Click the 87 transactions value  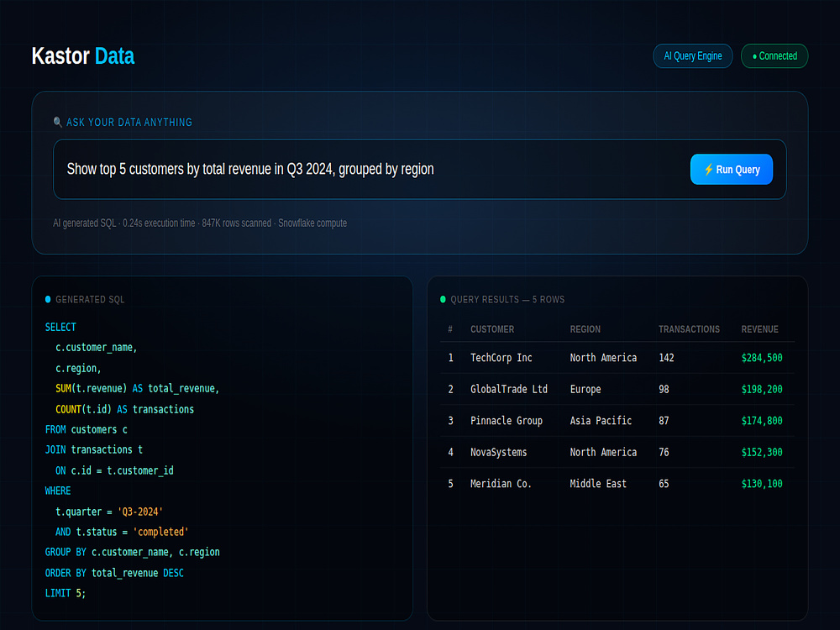point(664,421)
